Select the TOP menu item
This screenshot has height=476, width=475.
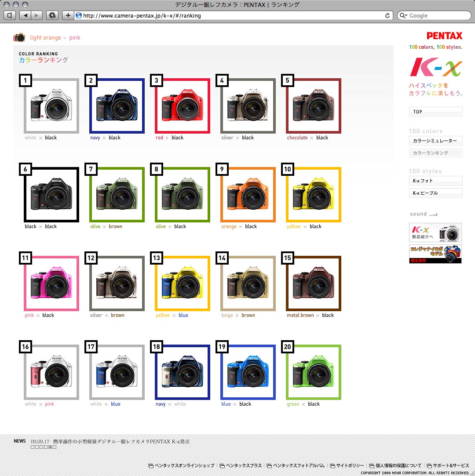(435, 112)
